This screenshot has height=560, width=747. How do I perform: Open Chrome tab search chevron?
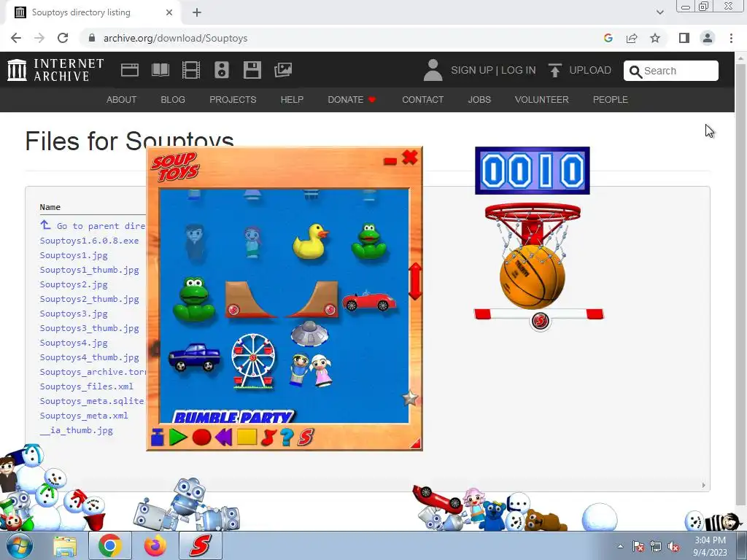coord(659,12)
